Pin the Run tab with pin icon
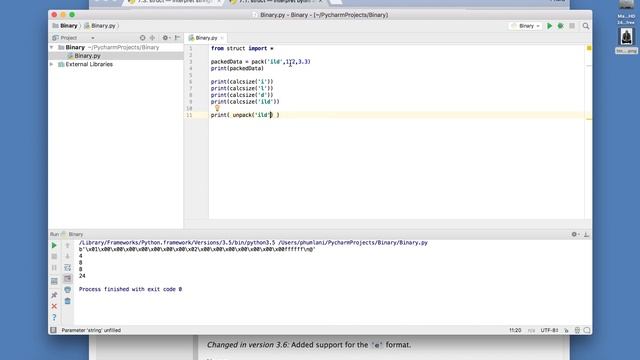640x360 pixels. click(x=54, y=295)
